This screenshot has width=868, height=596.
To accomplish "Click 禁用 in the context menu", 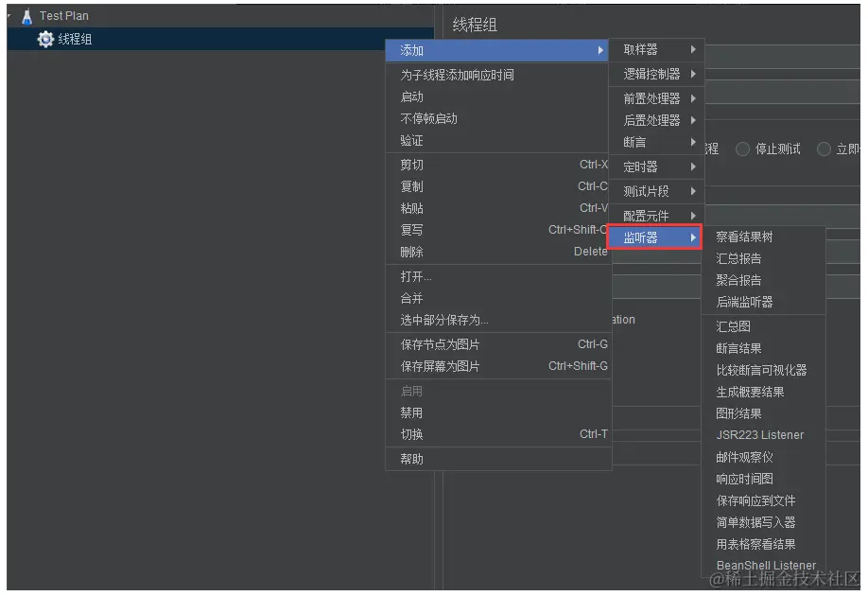I will click(x=497, y=412).
